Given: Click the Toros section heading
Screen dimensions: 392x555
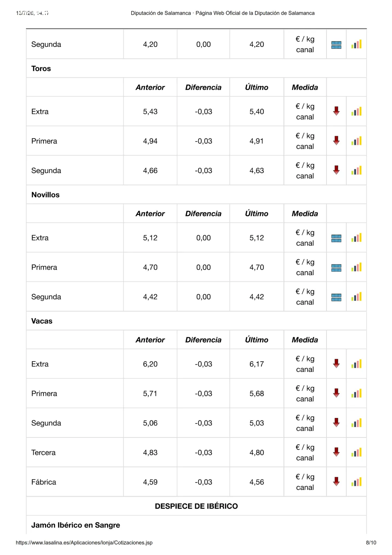Looking at the screenshot, I should click(41, 68).
